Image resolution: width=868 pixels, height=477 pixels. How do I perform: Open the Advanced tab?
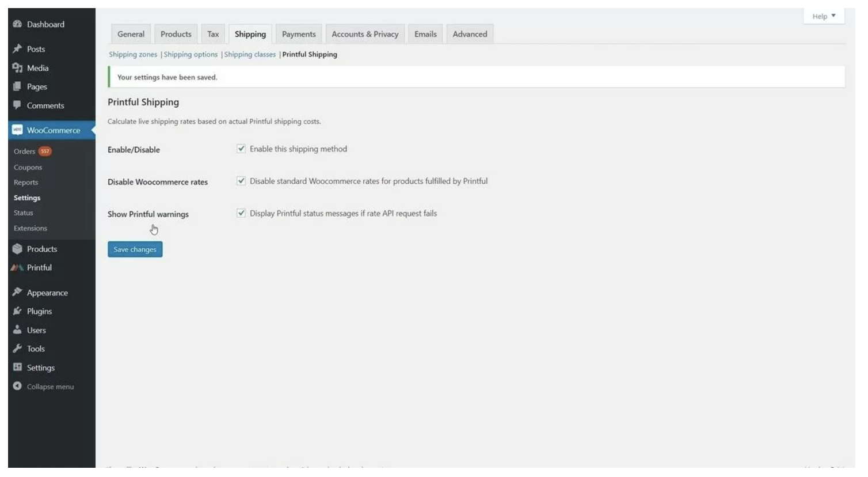pos(470,34)
